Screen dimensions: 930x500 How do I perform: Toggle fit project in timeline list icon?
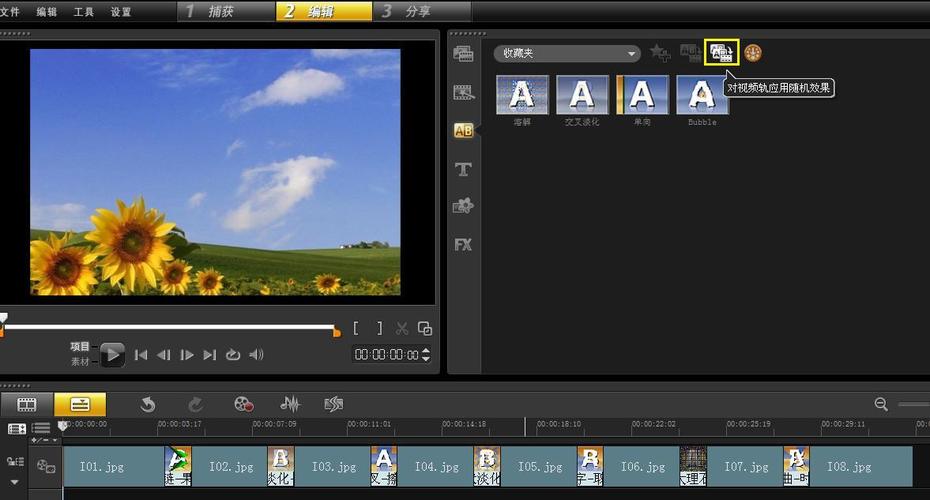point(41,428)
